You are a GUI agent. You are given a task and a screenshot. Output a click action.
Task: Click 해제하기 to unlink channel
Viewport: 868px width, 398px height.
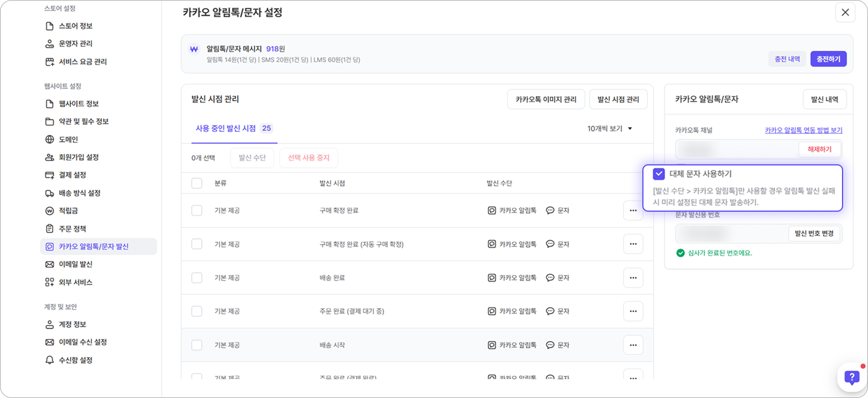pos(819,149)
